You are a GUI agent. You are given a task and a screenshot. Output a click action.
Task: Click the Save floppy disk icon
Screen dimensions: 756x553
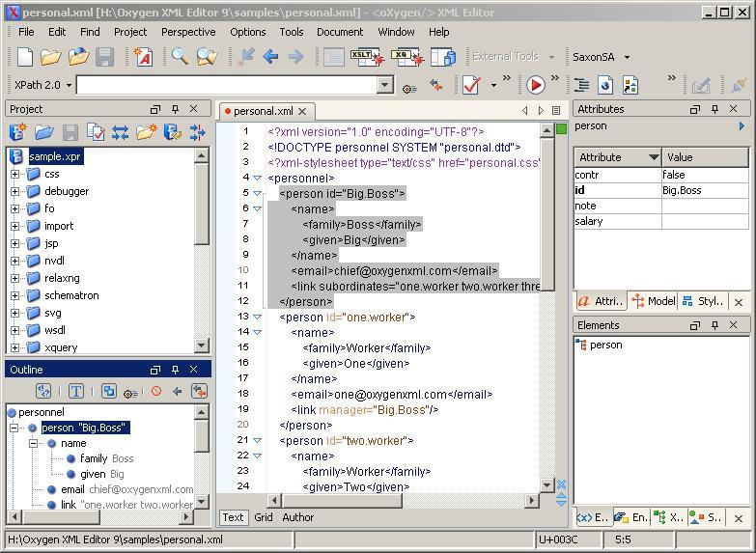click(104, 57)
